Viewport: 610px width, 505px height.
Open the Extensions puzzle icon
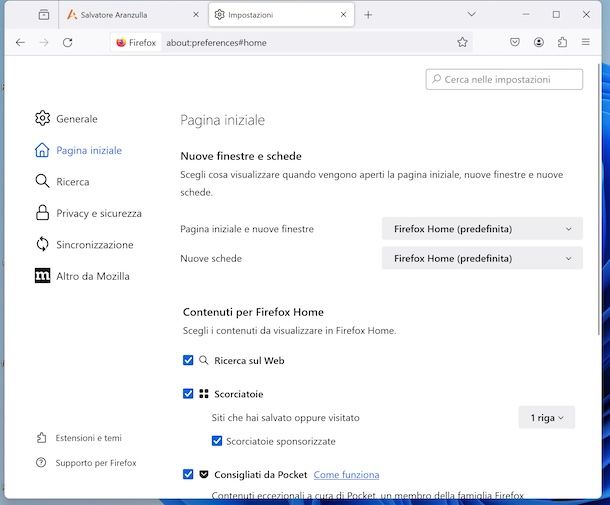point(562,42)
